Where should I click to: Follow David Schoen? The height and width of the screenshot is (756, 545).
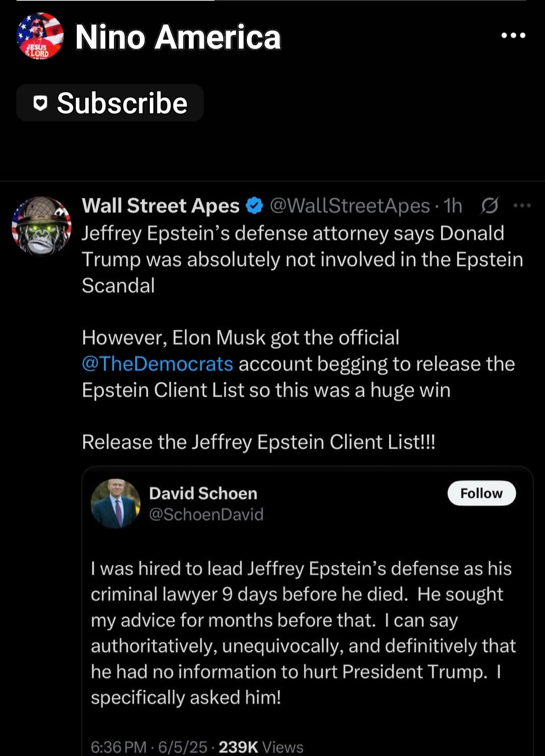[x=481, y=493]
